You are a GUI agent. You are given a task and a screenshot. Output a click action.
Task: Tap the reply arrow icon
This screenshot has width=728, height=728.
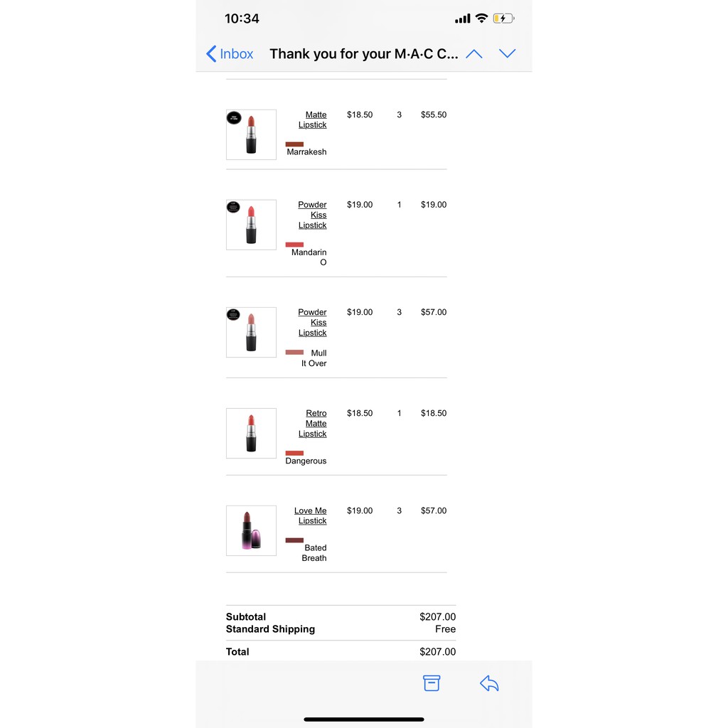(489, 684)
